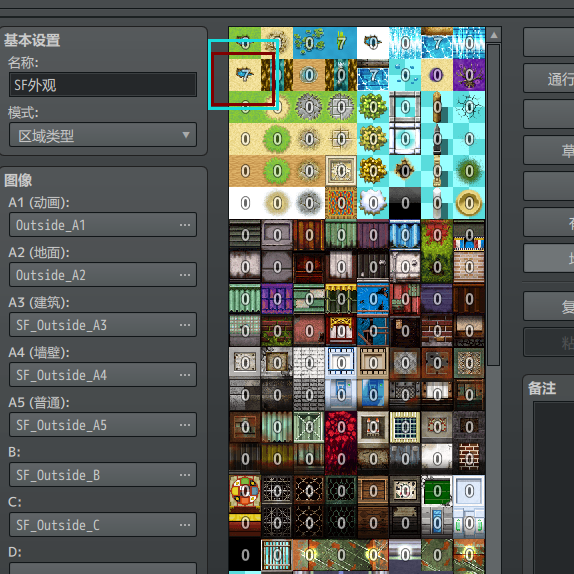Click scrollbar up arrow above tile grid
Image resolution: width=574 pixels, height=574 pixels.
[494, 35]
